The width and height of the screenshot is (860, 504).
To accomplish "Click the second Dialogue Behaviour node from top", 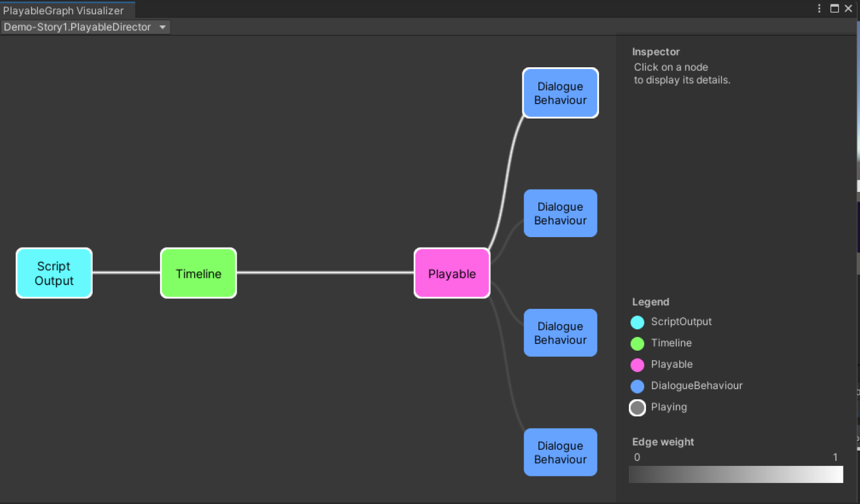I will coord(560,213).
